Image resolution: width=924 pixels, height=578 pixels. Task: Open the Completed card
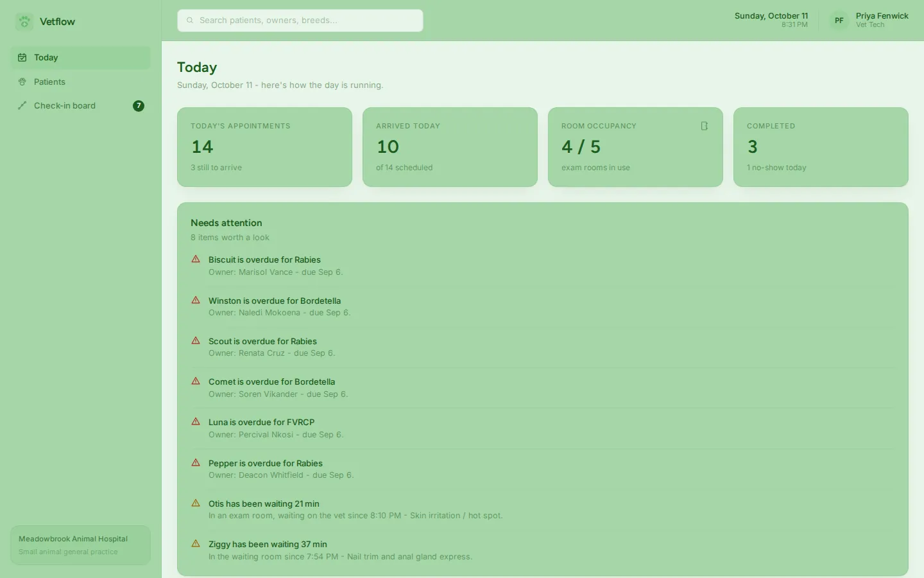pyautogui.click(x=821, y=147)
